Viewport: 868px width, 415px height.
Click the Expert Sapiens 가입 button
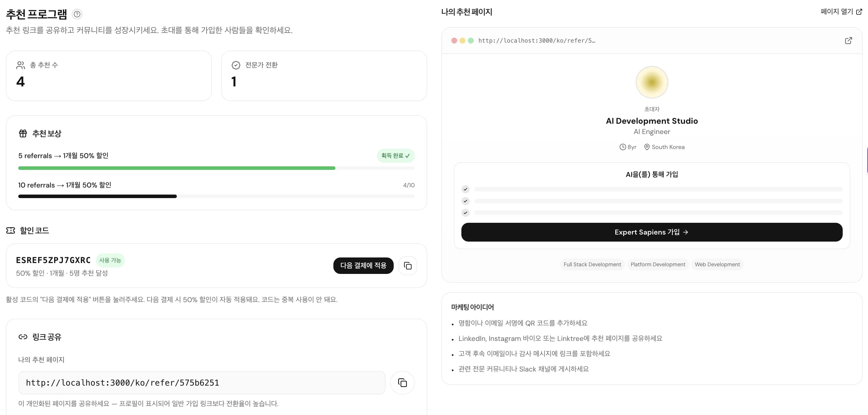coord(651,232)
